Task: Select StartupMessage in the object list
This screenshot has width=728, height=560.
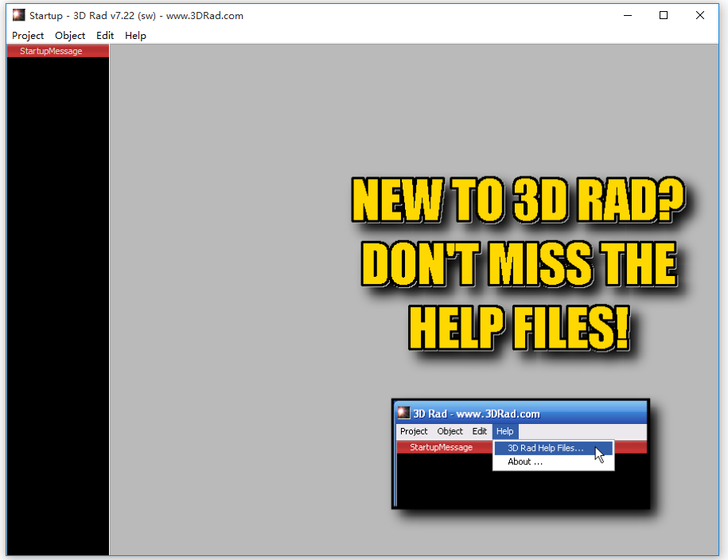Action: (x=51, y=51)
